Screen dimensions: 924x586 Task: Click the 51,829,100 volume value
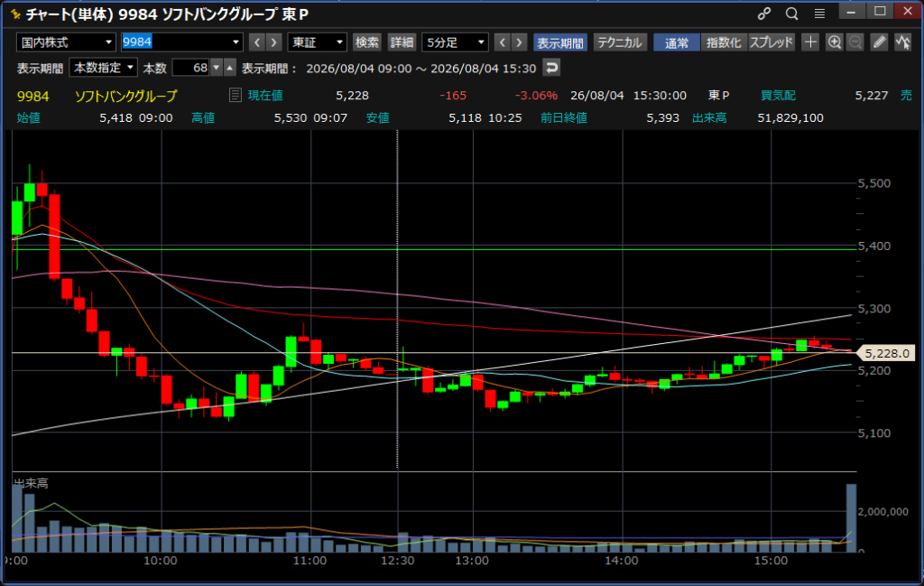click(790, 118)
